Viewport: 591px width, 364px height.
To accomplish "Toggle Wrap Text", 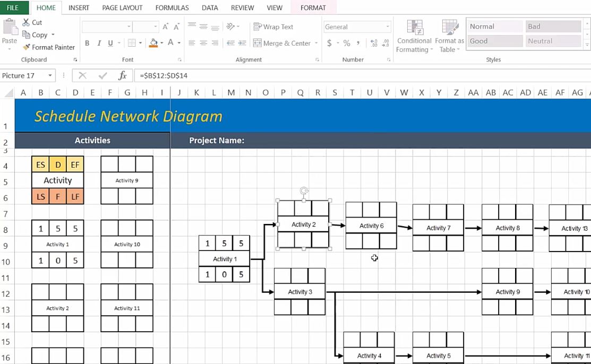I will pyautogui.click(x=273, y=27).
